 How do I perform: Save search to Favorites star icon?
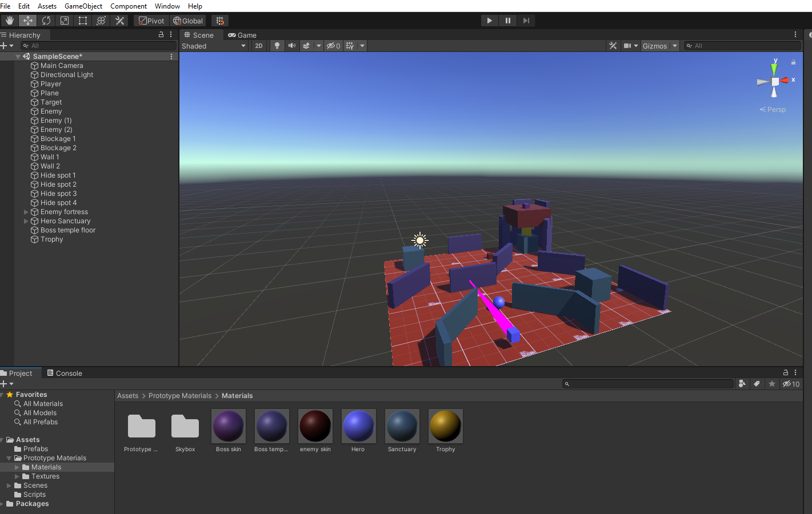tap(772, 384)
